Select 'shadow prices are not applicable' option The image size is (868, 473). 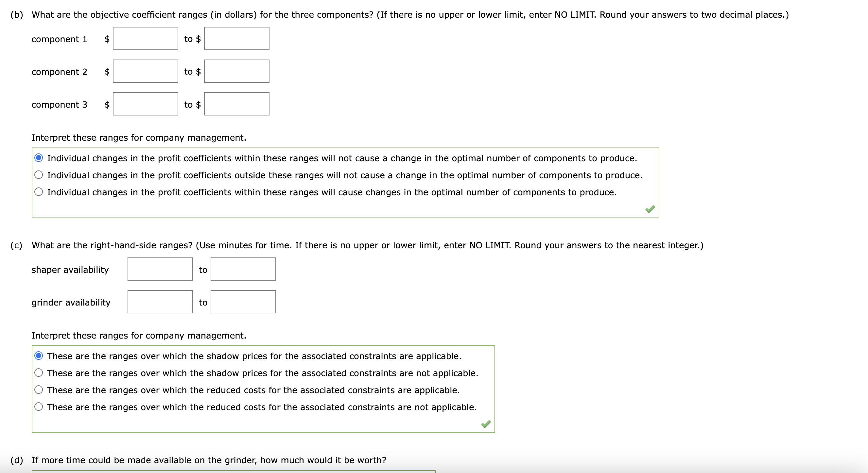coord(40,373)
